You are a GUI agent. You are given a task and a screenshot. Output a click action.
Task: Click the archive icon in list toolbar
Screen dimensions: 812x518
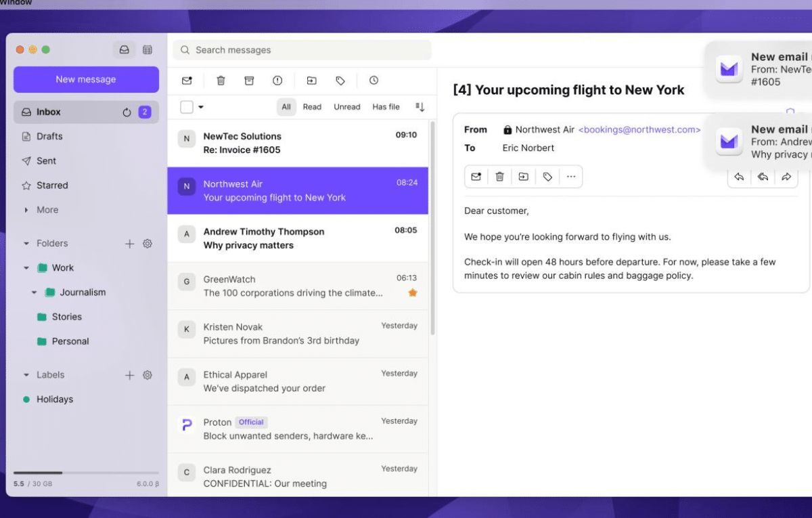tap(249, 81)
